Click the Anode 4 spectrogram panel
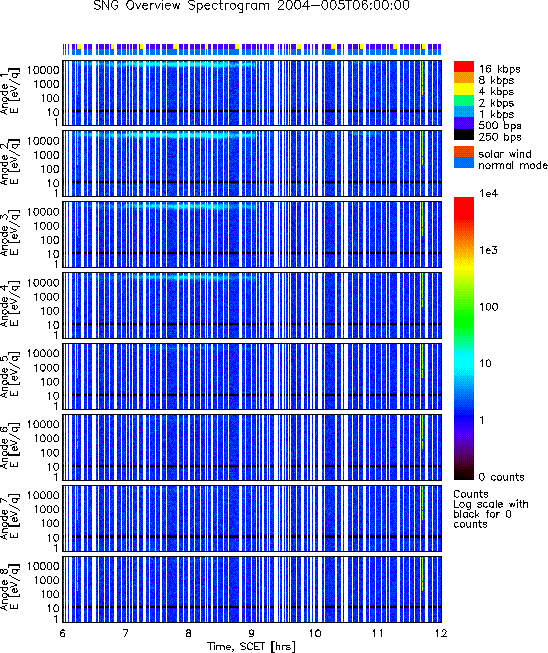The height and width of the screenshot is (653, 548). (252, 305)
